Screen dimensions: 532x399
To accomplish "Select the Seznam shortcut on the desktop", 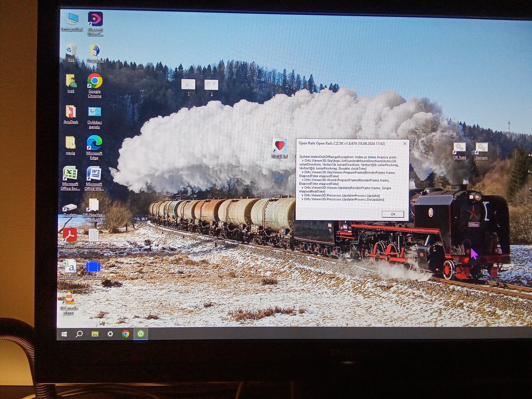I will tap(481, 148).
